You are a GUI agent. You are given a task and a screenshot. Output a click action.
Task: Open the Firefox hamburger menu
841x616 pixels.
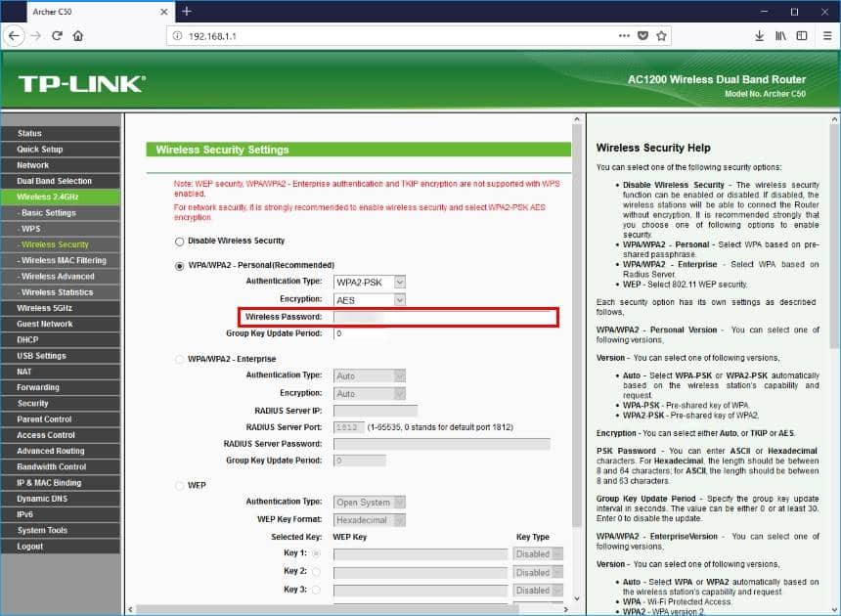(824, 35)
